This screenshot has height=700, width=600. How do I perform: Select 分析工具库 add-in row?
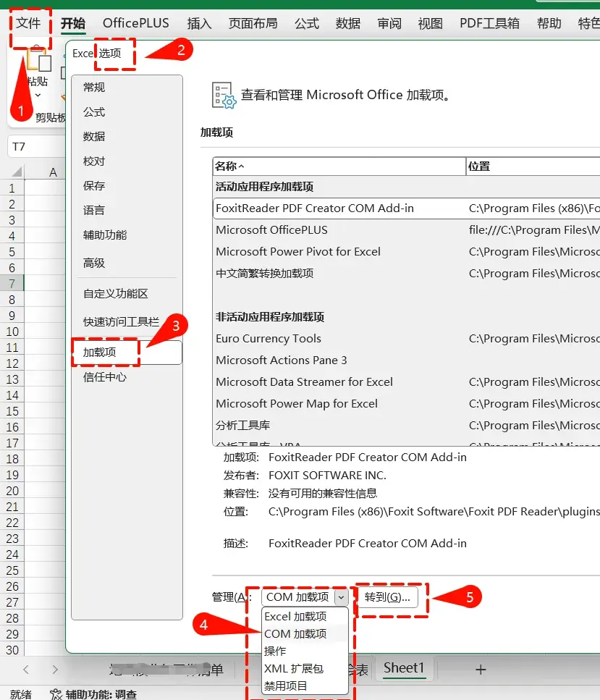pyautogui.click(x=406, y=426)
